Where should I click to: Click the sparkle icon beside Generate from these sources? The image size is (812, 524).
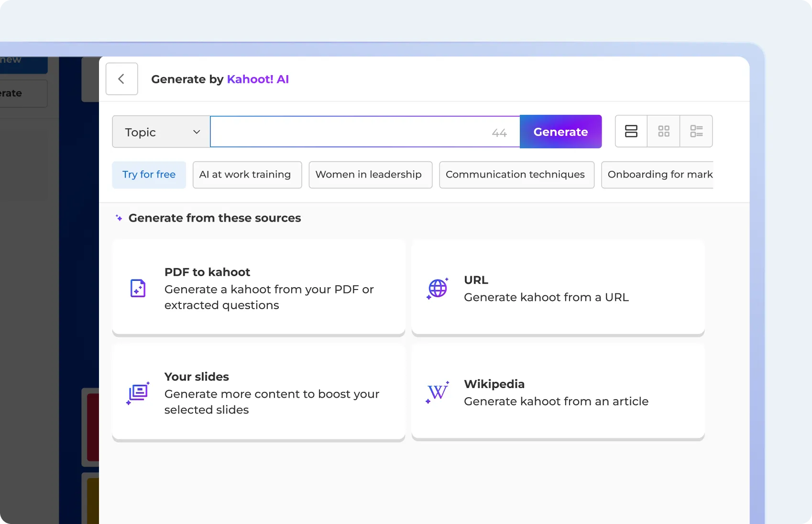[x=119, y=218]
